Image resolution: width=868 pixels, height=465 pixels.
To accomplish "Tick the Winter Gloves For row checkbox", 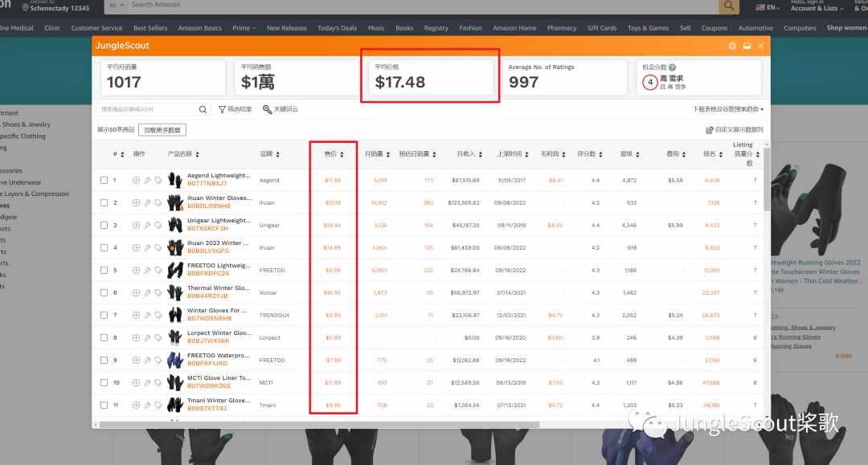I will click(x=104, y=315).
